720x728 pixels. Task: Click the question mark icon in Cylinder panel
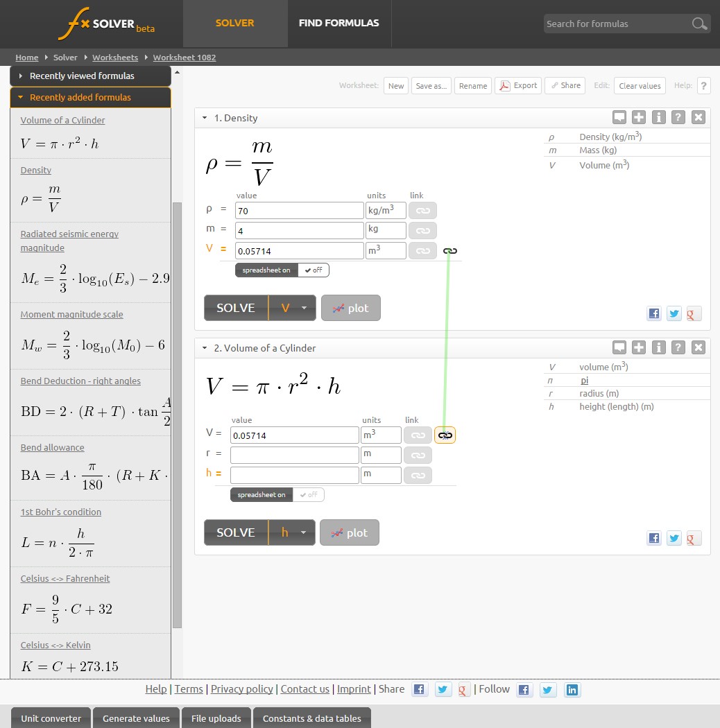[678, 347]
